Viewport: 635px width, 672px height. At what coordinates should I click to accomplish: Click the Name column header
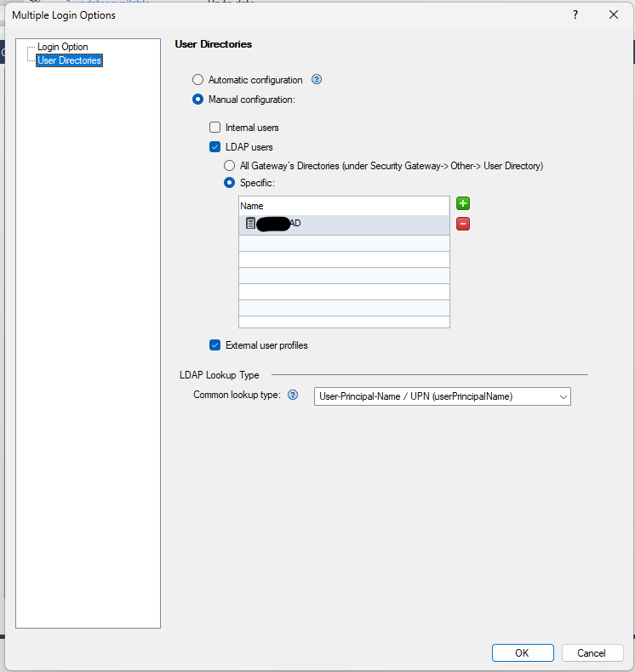click(344, 206)
